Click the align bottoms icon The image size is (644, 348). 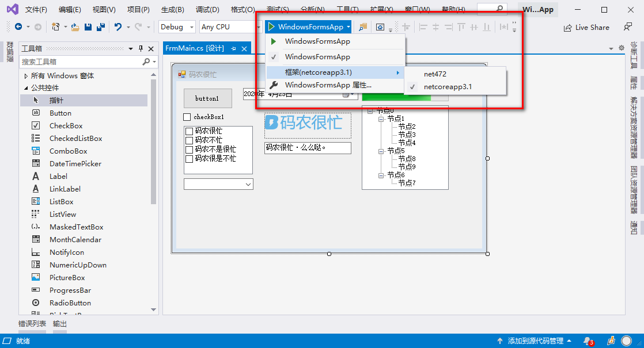(487, 27)
